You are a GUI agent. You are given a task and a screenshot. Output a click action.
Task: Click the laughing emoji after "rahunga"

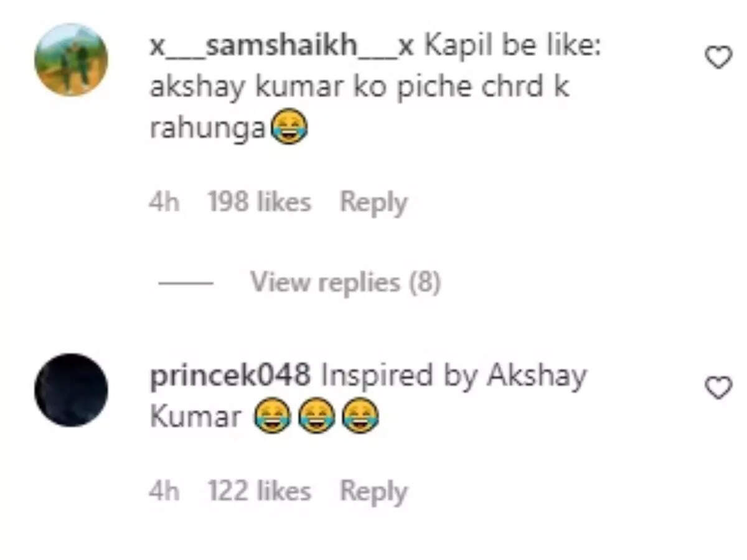click(289, 128)
